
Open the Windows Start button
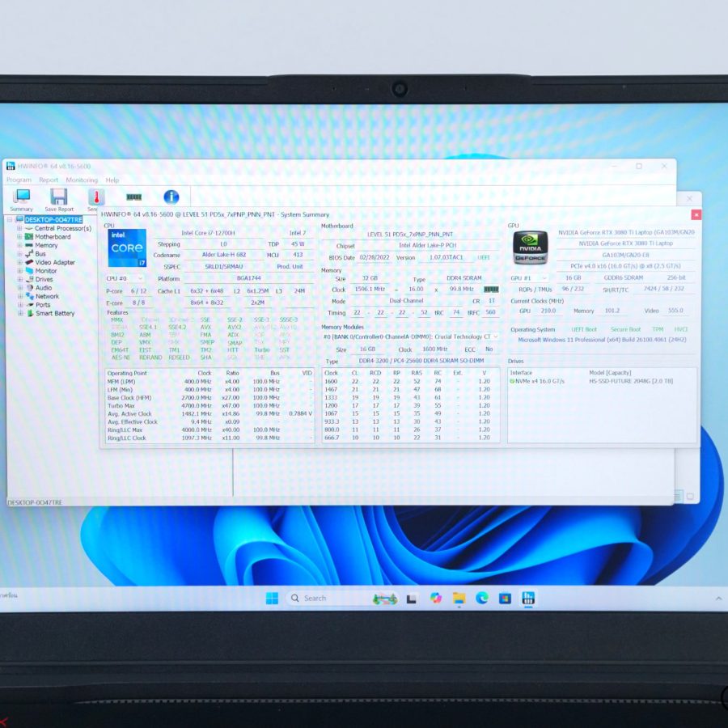click(x=272, y=599)
